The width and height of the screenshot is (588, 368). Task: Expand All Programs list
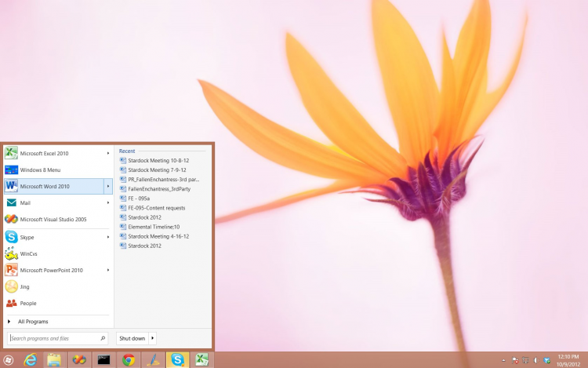pos(33,322)
